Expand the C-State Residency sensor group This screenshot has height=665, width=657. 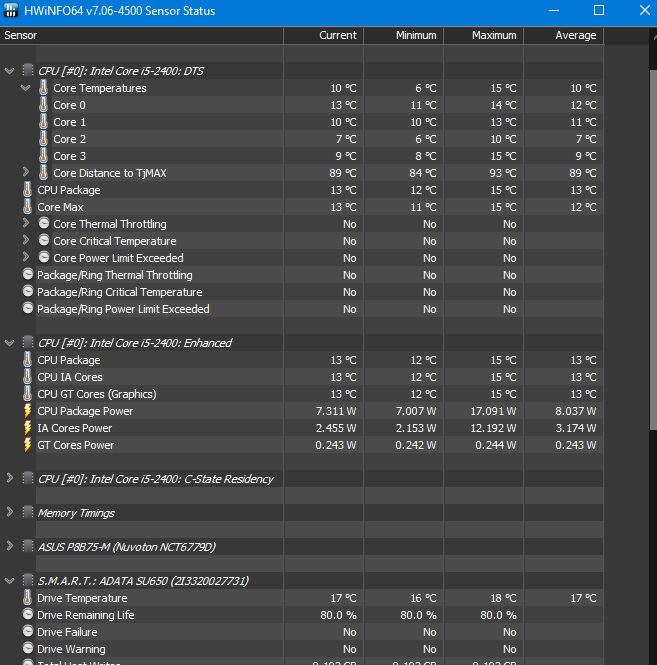(9, 478)
